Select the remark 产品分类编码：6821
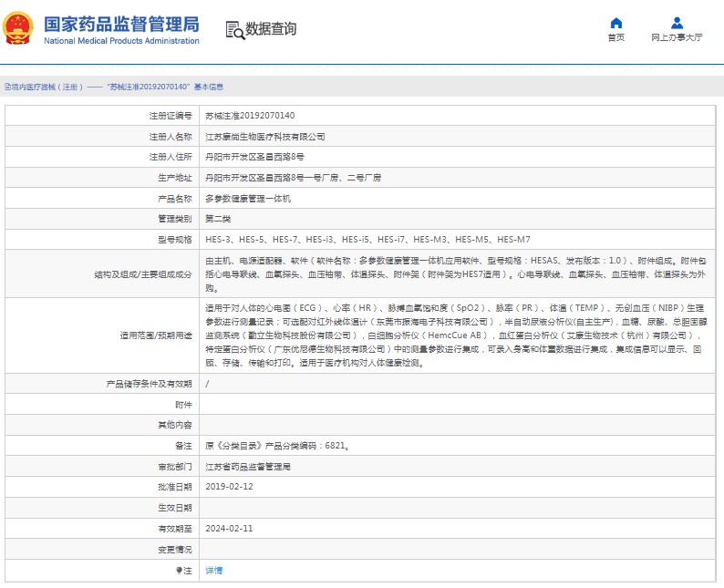Image resolution: width=724 pixels, height=588 pixels. [277, 446]
